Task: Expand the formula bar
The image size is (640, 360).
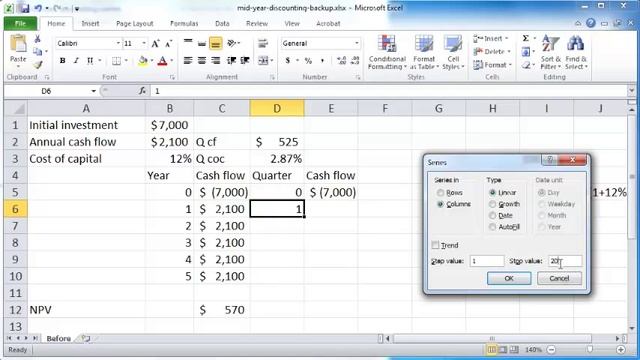Action: [632, 91]
